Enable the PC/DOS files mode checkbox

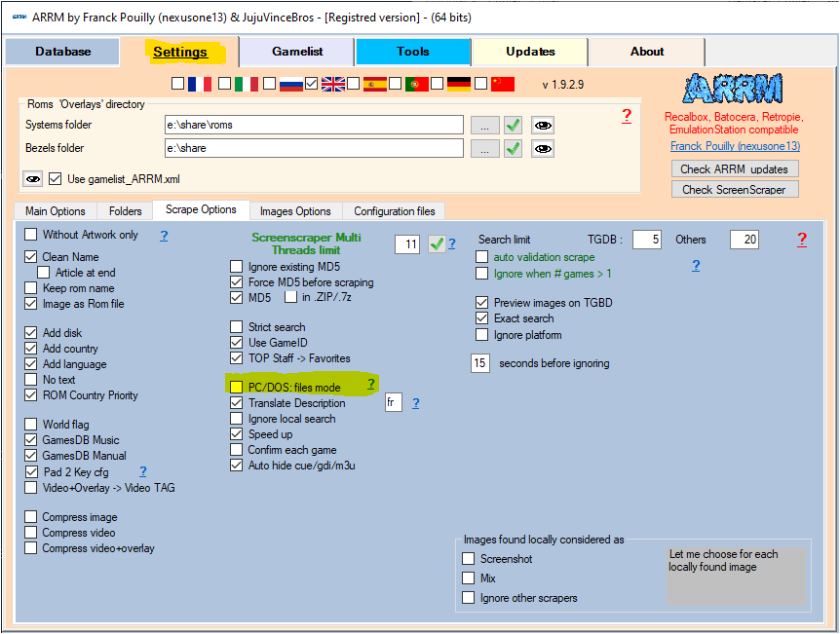coord(236,388)
